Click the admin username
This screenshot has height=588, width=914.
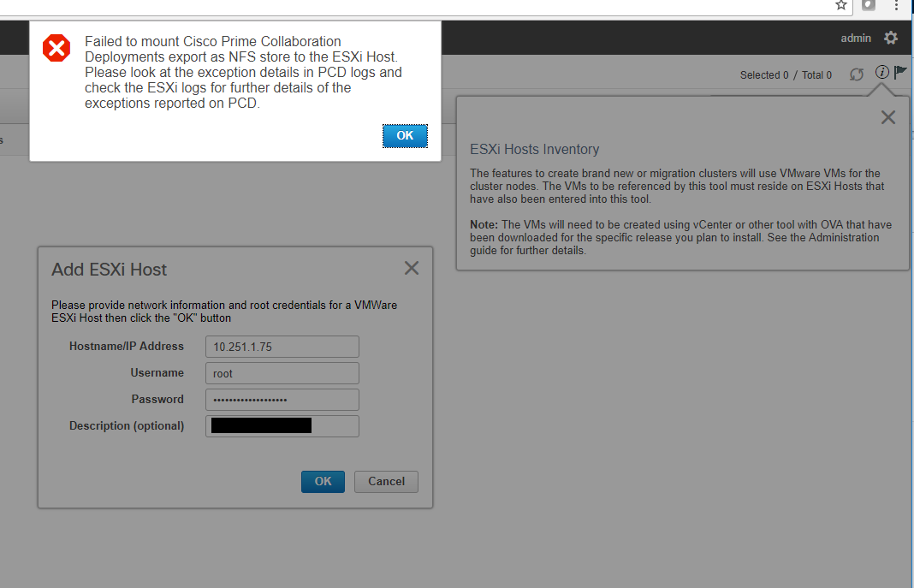856,38
